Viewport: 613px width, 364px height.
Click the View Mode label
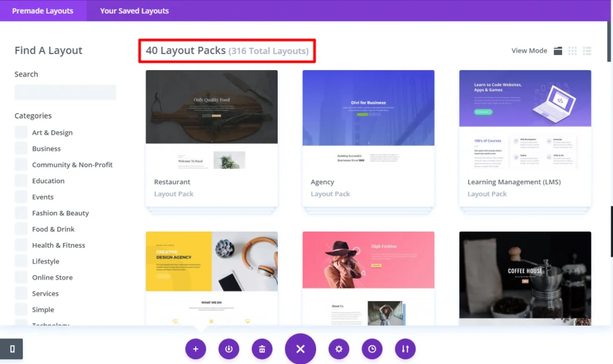tap(529, 50)
